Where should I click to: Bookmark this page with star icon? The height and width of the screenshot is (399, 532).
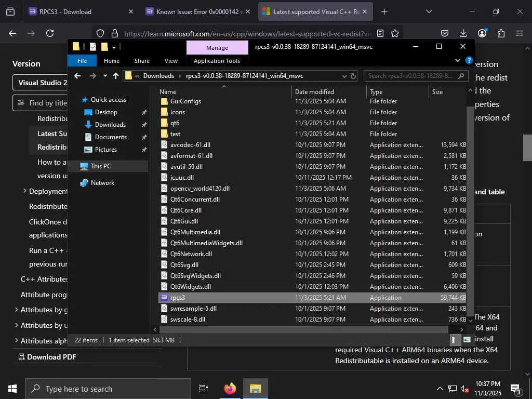pos(395,33)
